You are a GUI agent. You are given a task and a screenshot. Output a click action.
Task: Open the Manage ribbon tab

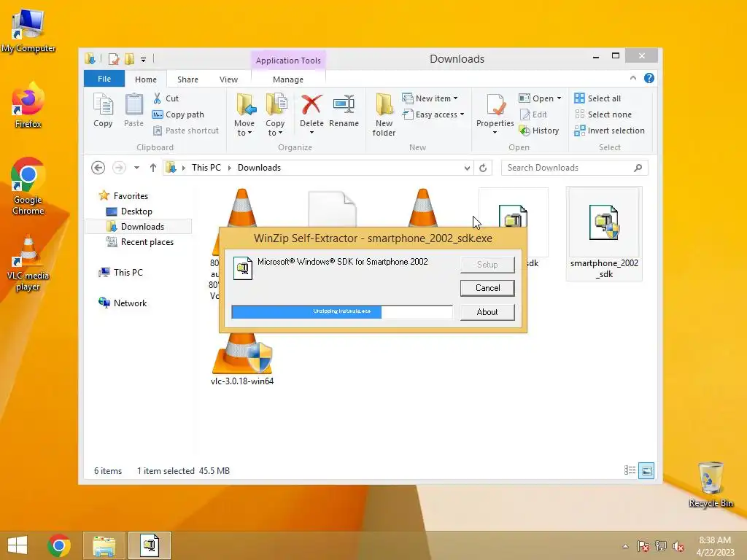pyautogui.click(x=287, y=79)
